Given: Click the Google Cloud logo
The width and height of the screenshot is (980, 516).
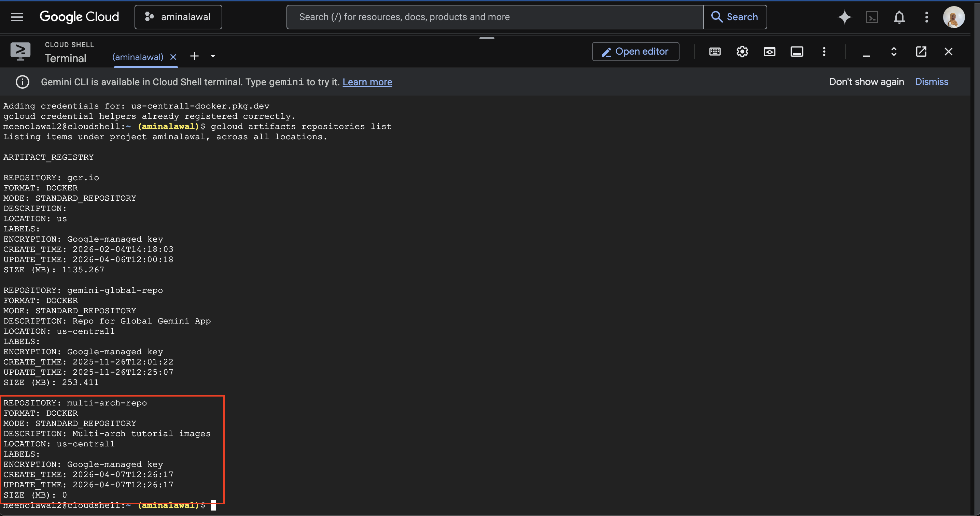Looking at the screenshot, I should click(x=79, y=17).
